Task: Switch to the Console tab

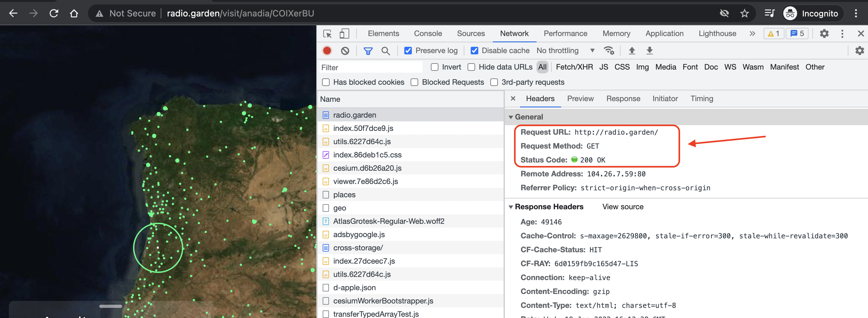Action: coord(428,34)
